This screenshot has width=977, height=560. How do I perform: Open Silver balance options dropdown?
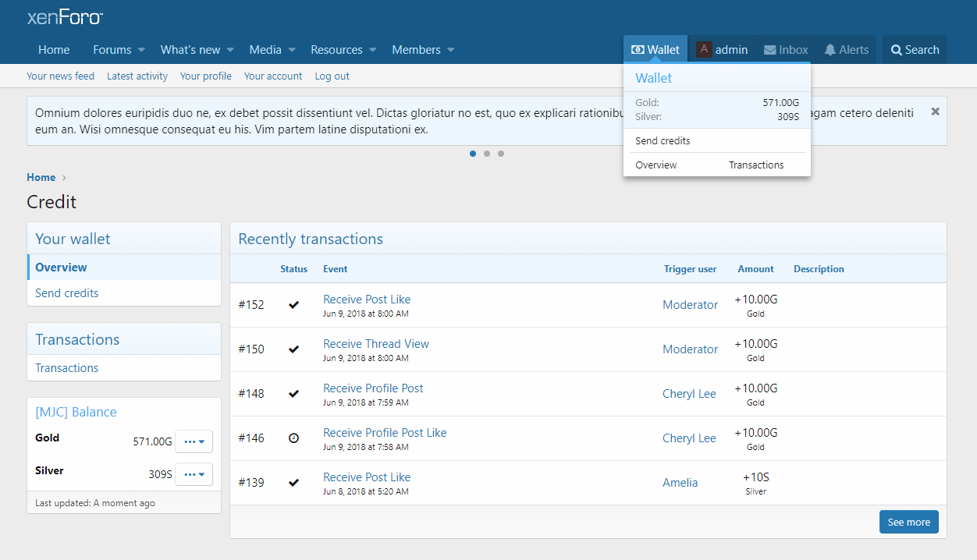194,474
